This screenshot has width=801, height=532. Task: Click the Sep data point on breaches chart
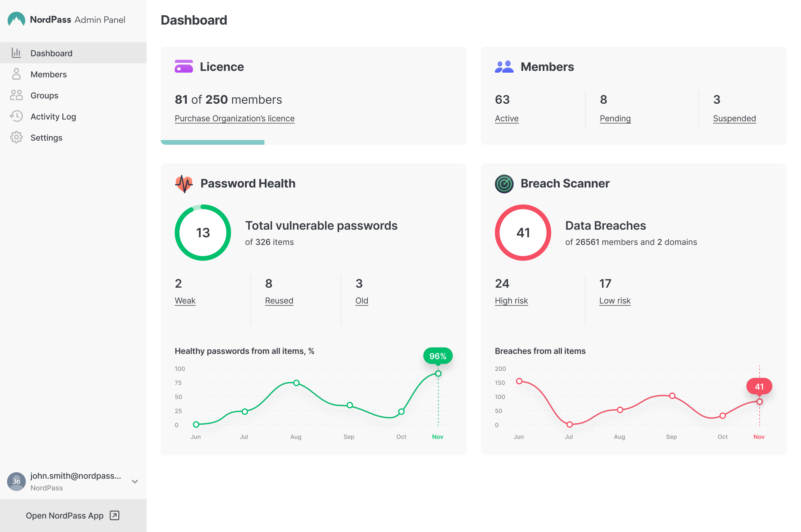pyautogui.click(x=672, y=395)
